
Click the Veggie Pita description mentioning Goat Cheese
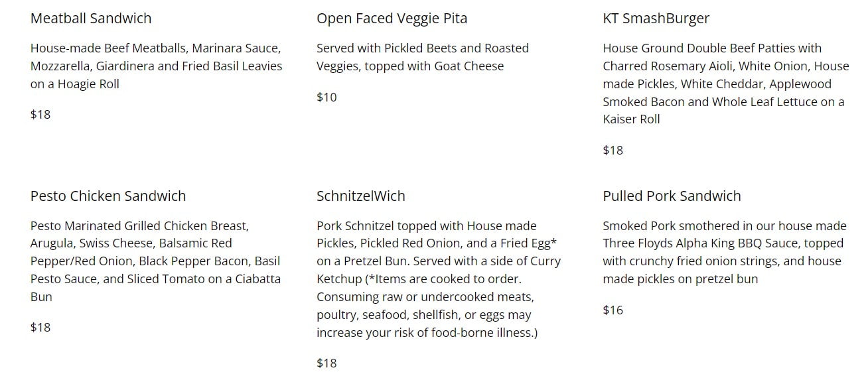point(423,57)
